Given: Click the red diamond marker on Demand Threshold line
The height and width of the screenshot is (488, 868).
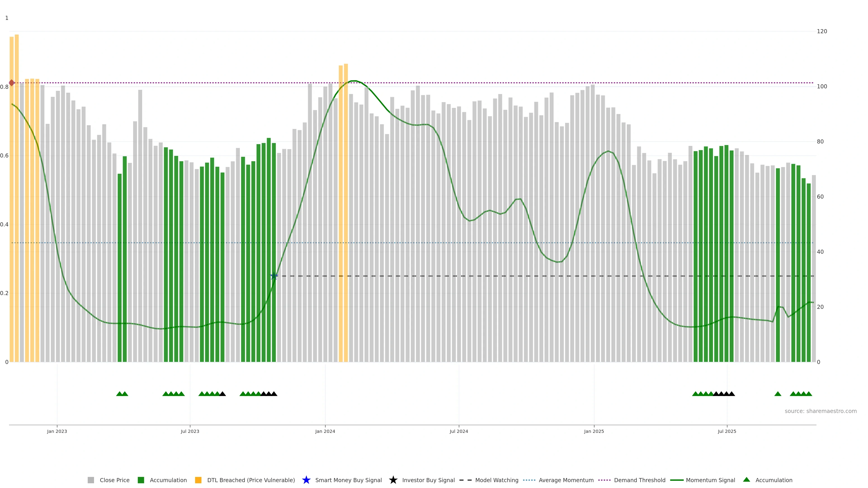Looking at the screenshot, I should pyautogui.click(x=12, y=83).
